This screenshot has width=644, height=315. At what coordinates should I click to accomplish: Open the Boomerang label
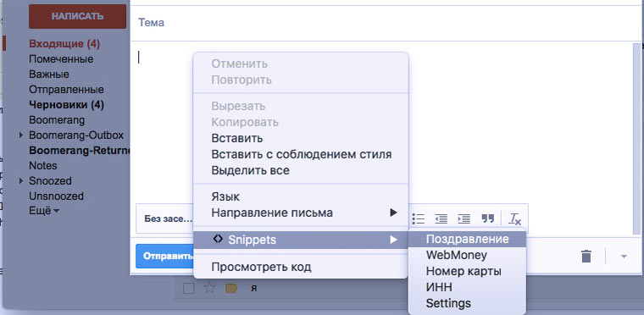pos(57,120)
